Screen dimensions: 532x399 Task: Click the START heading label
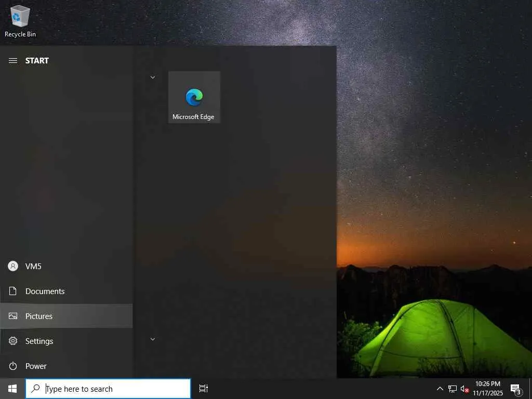click(x=37, y=61)
